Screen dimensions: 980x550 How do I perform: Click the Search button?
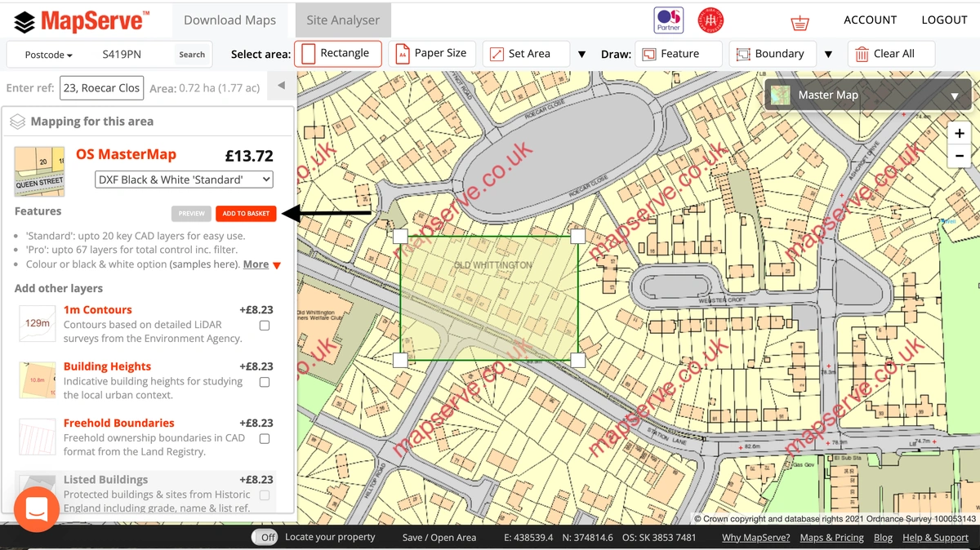point(192,55)
